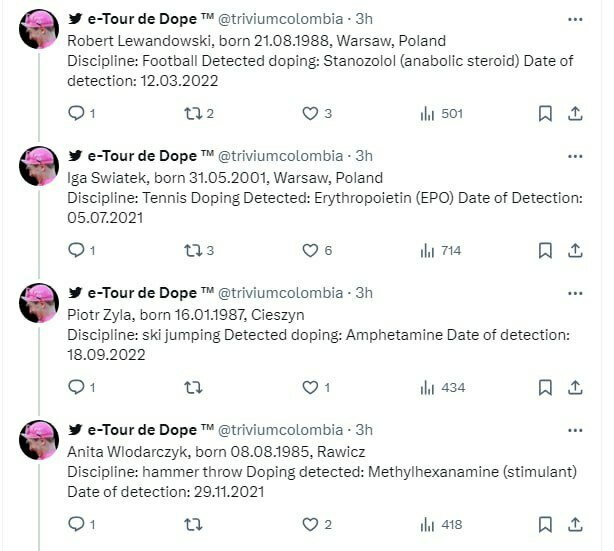Reply to the Anita Wlodarczyk tweet
Image resolution: width=614 pixels, height=551 pixels.
point(76,524)
